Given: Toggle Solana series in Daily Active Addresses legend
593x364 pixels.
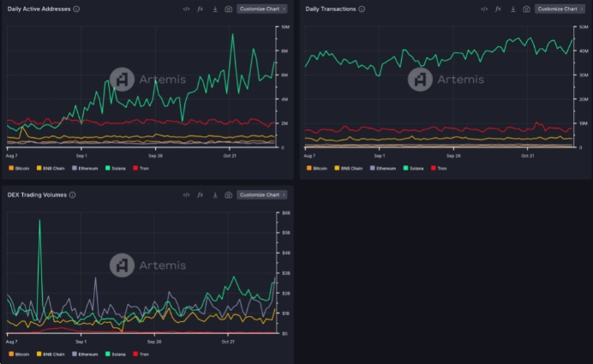Looking at the screenshot, I should pyautogui.click(x=116, y=168).
